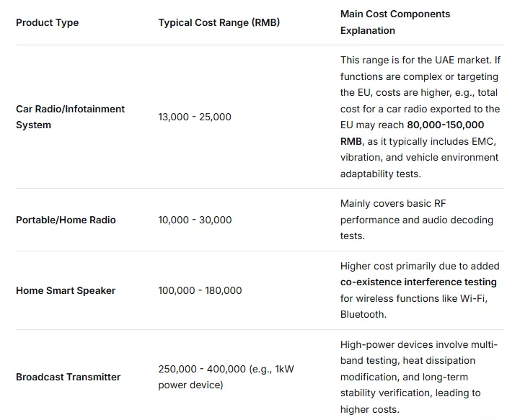The height and width of the screenshot is (420, 520).
Task: Click the "Car Radio/Infotainment System" row label
Action: click(70, 117)
